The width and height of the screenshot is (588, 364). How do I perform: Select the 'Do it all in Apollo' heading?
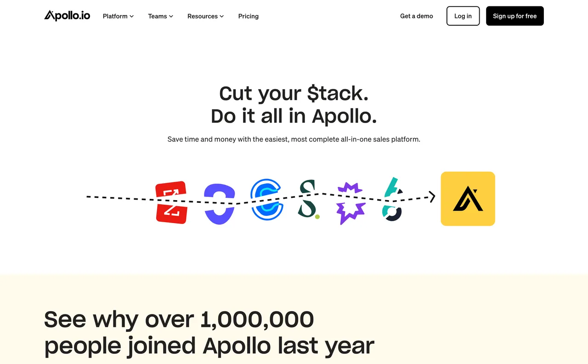(x=294, y=116)
